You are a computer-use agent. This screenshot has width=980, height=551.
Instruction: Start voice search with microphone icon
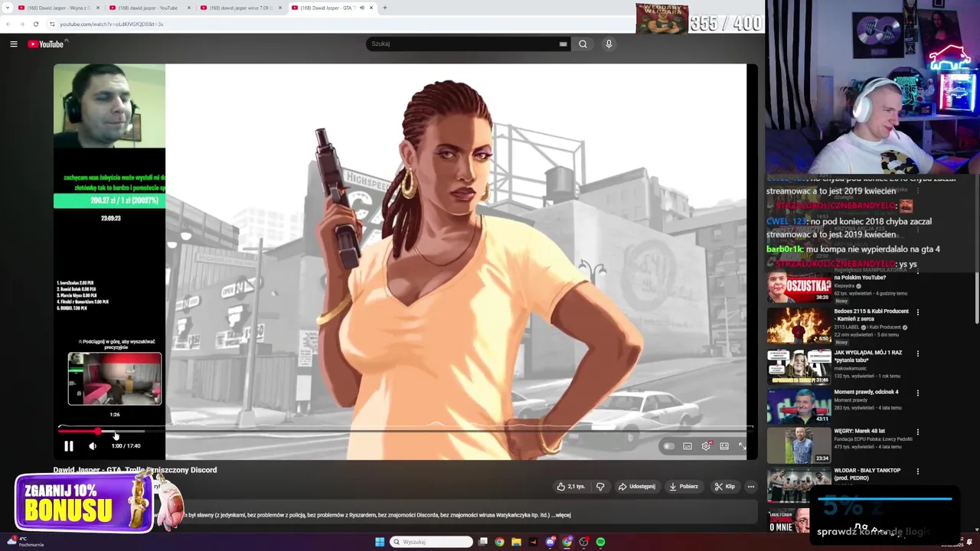coord(609,44)
